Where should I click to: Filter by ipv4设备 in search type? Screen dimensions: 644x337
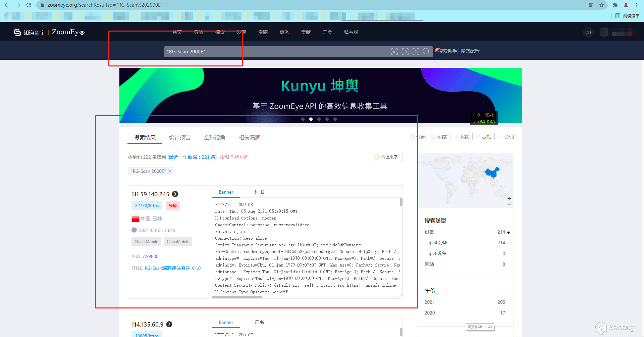coord(438,243)
